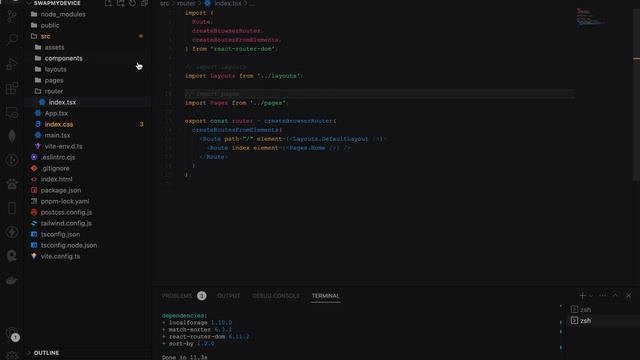Open index.tsx under router folder
The width and height of the screenshot is (640, 360).
[x=88, y=102]
